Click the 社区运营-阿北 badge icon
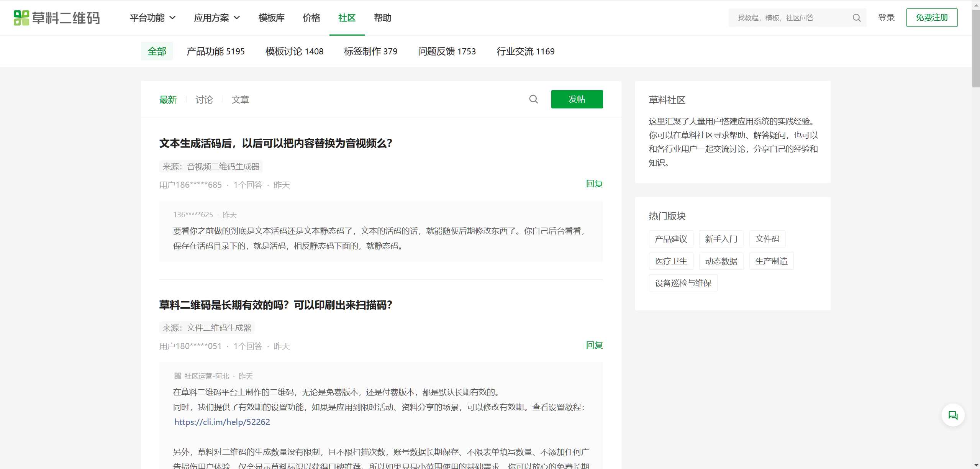 [178, 376]
